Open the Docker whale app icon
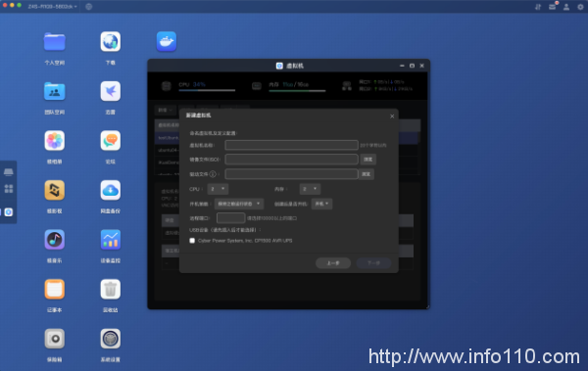Image resolution: width=588 pixels, height=371 pixels. click(x=167, y=41)
